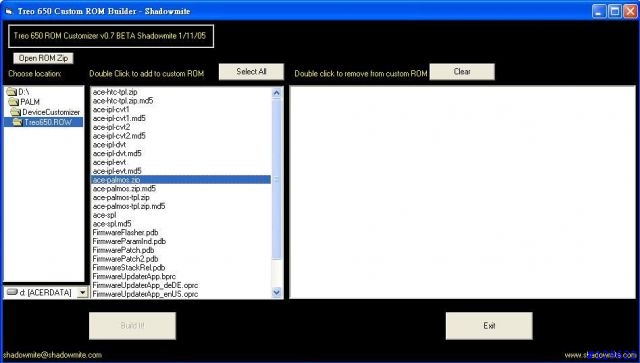Select ace-ipl-dvt.md5 file
This screenshot has width=640, height=363.
click(x=117, y=153)
